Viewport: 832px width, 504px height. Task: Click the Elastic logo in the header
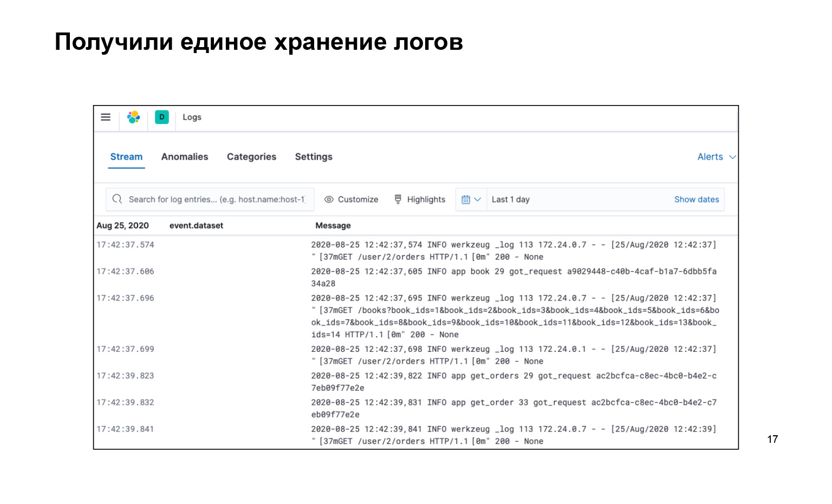[134, 117]
